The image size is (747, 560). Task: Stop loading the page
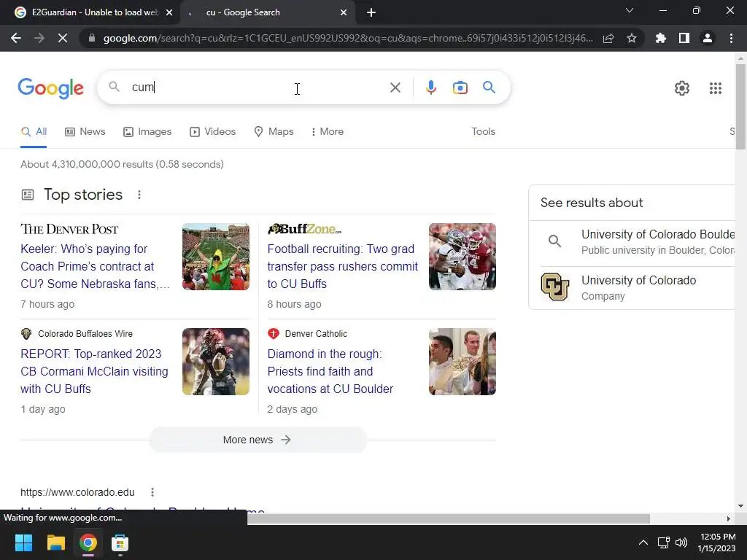coord(63,38)
